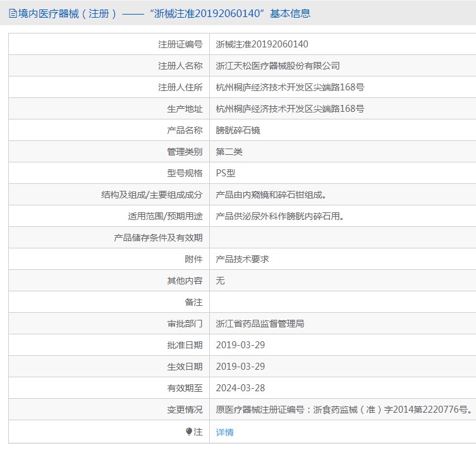The height and width of the screenshot is (450, 476).
Task: Click the 注册人住所 address value
Action: [290, 87]
